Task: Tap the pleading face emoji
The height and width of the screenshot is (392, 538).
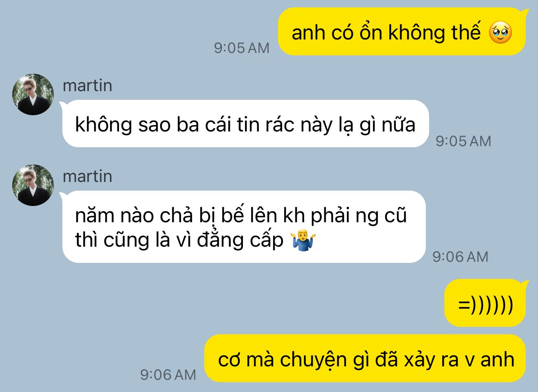Action: [501, 33]
